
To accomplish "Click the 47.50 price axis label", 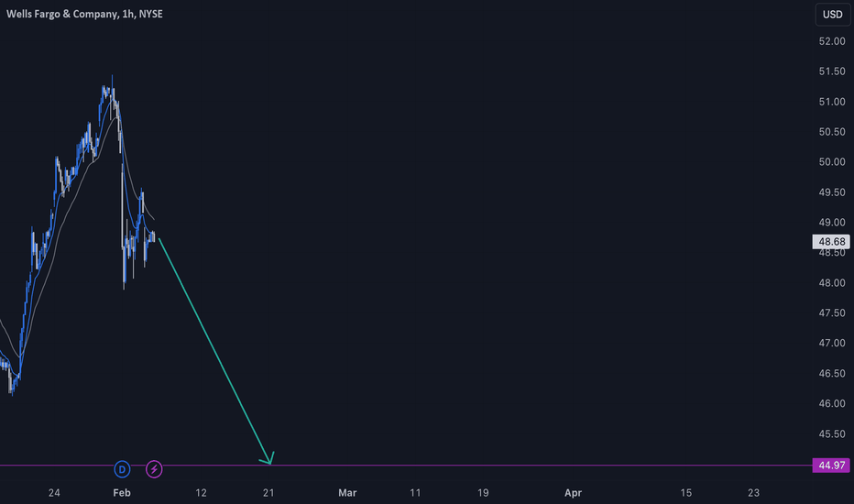I will pyautogui.click(x=832, y=312).
